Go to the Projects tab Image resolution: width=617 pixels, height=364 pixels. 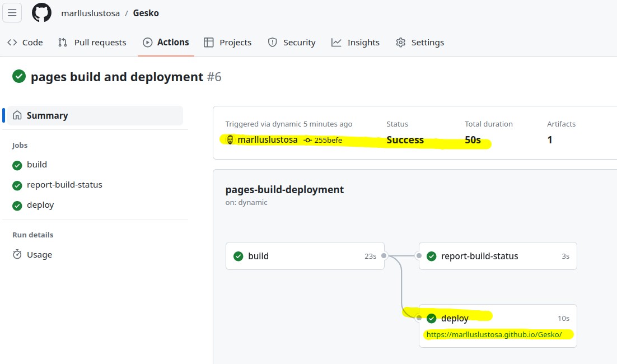click(x=227, y=43)
